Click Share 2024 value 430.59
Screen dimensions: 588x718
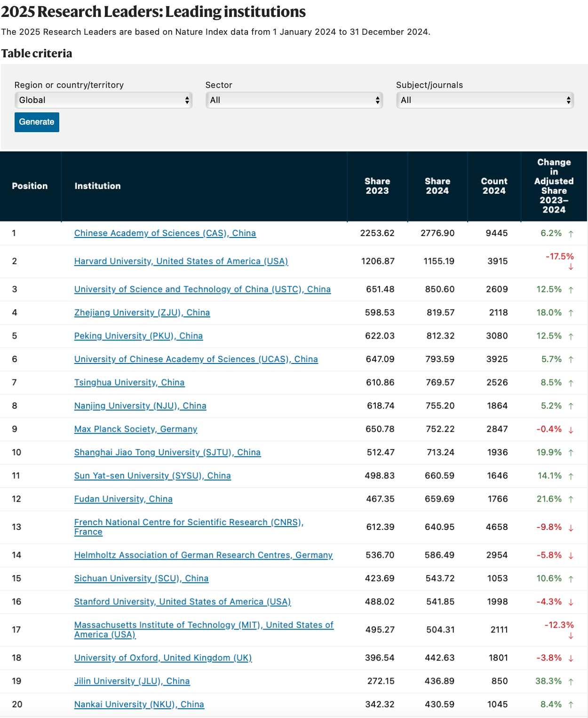(x=440, y=704)
